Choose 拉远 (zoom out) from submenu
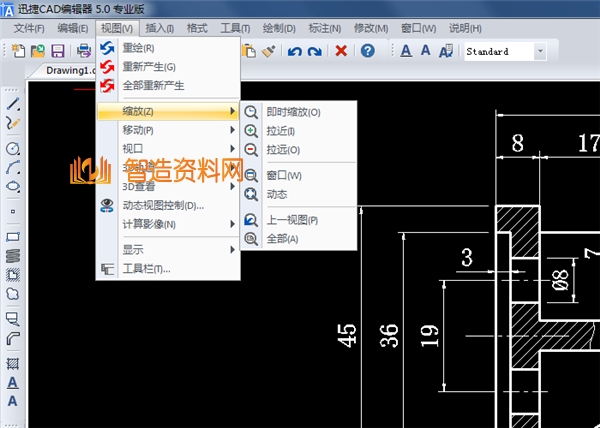Screen dimensions: 600x428 pos(280,150)
